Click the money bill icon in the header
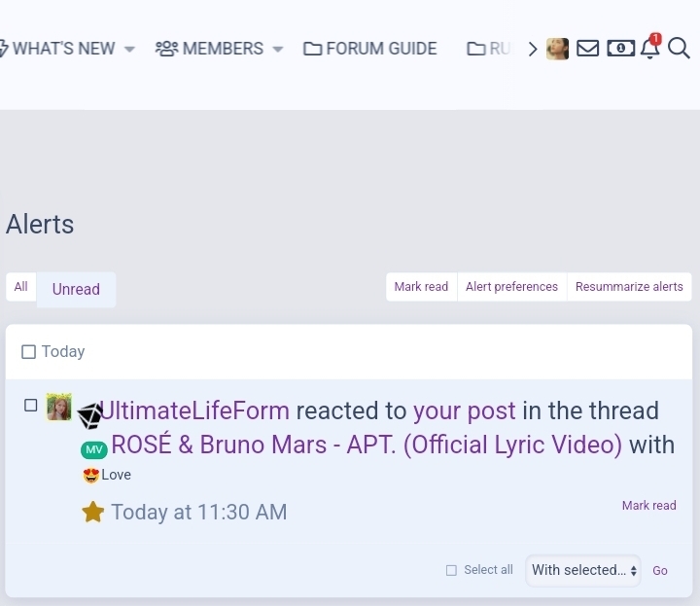Image resolution: width=700 pixels, height=606 pixels. click(620, 49)
